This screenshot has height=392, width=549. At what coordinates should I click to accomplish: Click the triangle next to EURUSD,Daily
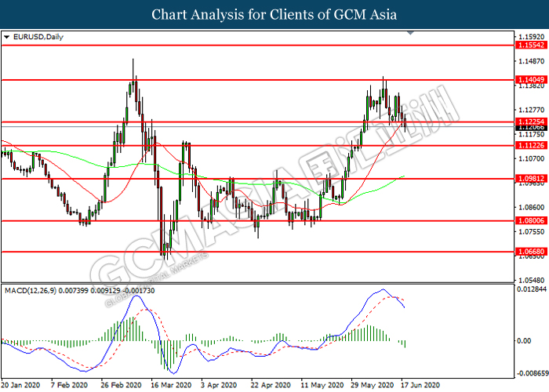click(x=6, y=37)
